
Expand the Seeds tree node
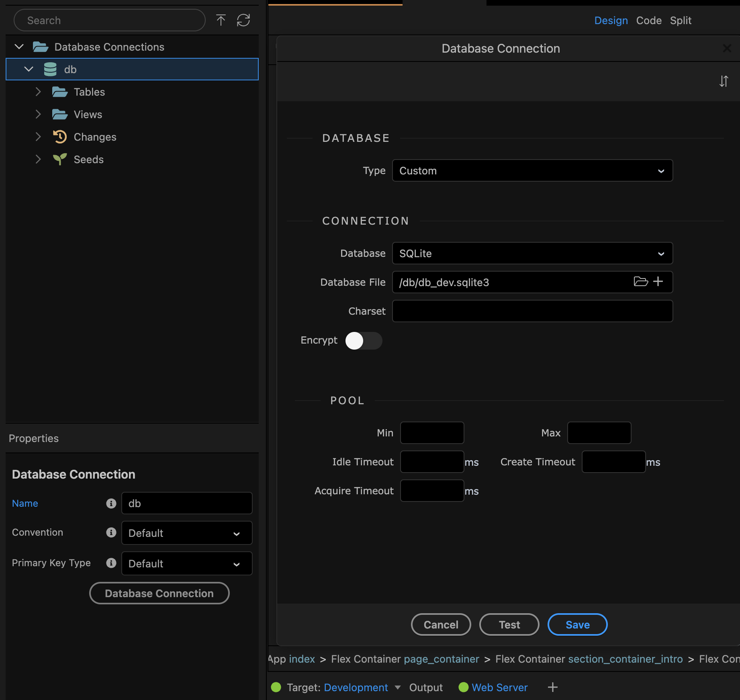38,160
